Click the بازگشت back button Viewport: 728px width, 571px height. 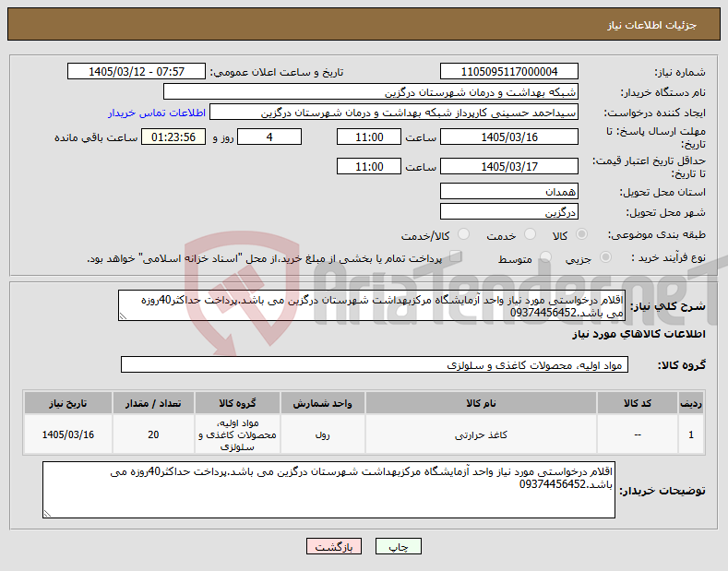[x=334, y=546]
